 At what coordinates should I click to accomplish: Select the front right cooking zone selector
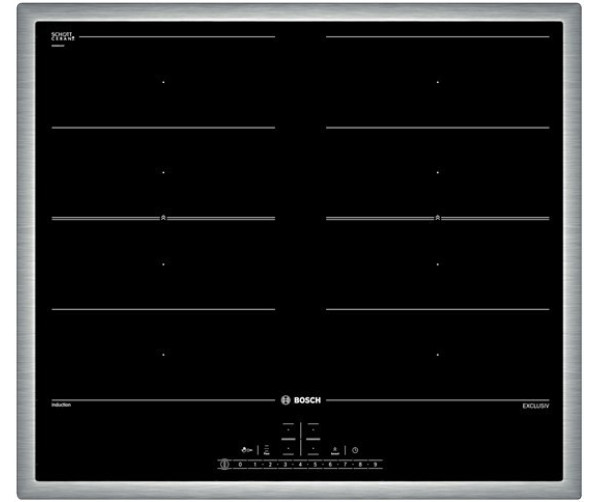[x=313, y=449]
